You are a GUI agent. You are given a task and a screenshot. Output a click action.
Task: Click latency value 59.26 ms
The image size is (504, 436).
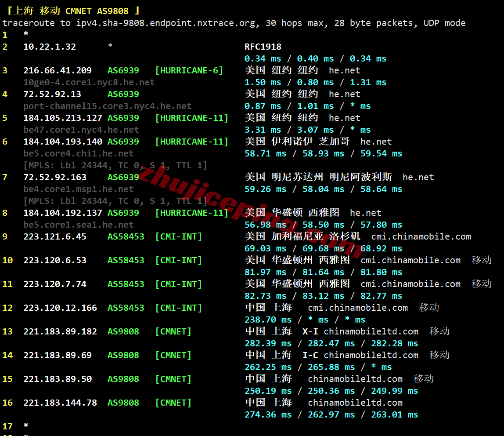tap(266, 189)
